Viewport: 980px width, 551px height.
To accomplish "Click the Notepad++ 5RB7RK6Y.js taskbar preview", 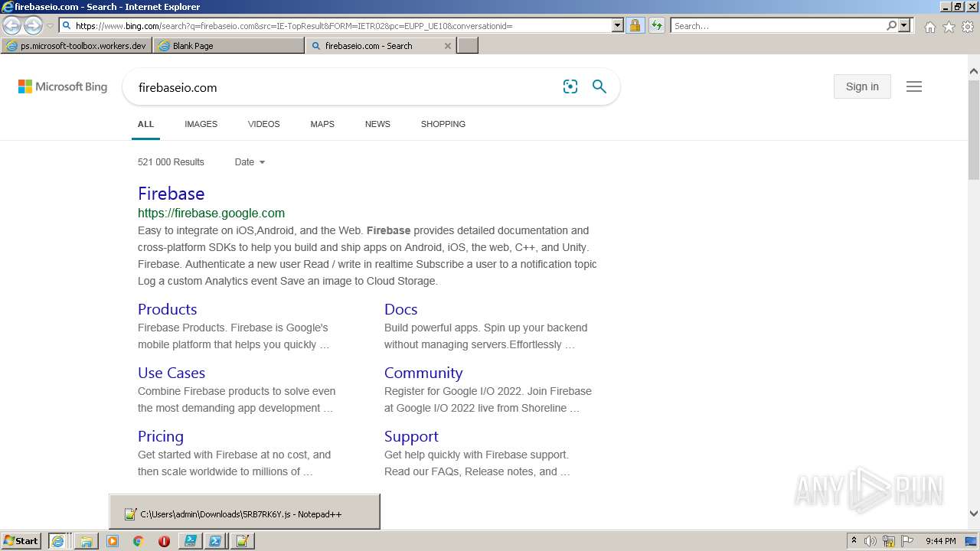I will click(x=244, y=512).
